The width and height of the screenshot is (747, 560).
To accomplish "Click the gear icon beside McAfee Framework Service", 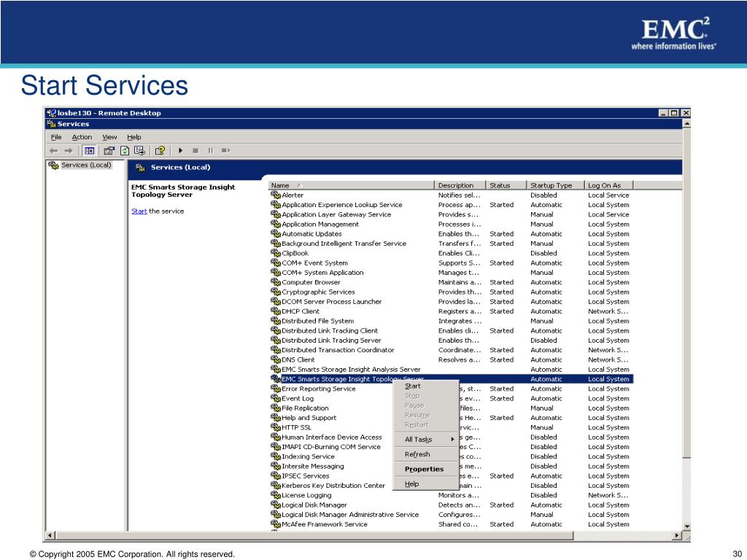I will point(275,524).
